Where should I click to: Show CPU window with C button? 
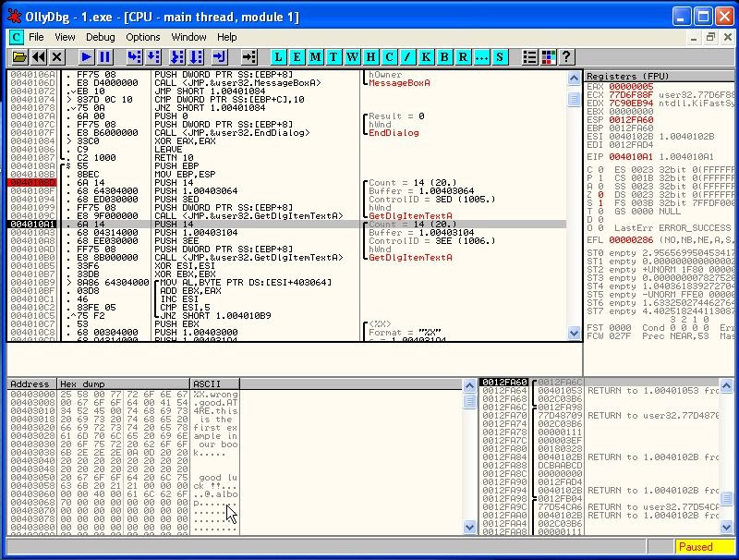click(x=389, y=57)
